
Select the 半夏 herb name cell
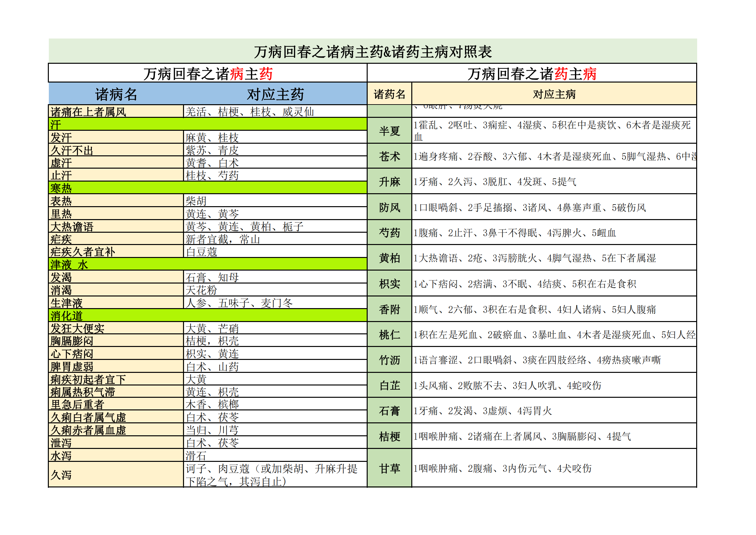click(x=390, y=130)
